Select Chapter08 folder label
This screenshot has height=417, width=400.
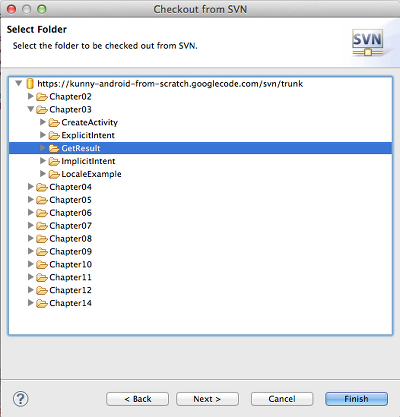point(70,239)
